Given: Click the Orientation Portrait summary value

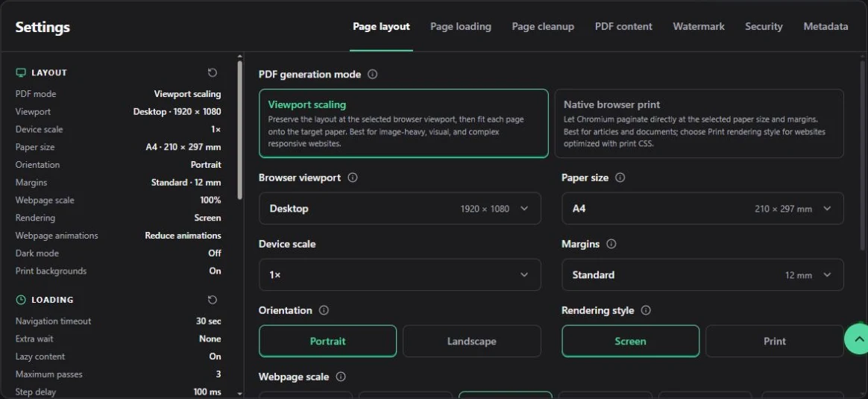Looking at the screenshot, I should click(x=206, y=165).
